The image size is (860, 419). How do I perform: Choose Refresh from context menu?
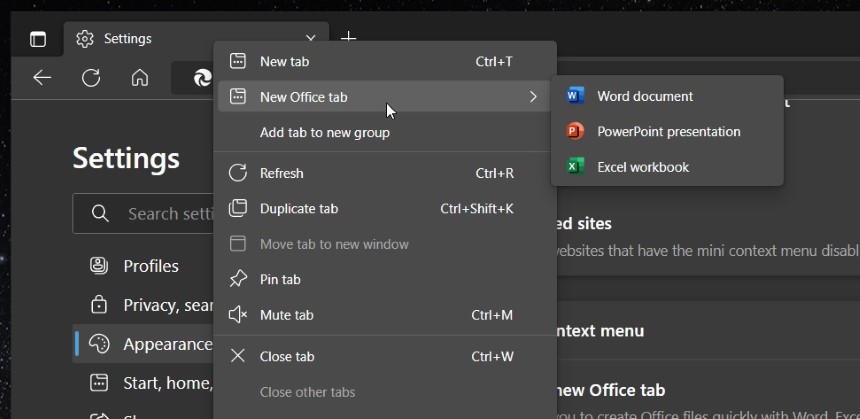pyautogui.click(x=385, y=173)
